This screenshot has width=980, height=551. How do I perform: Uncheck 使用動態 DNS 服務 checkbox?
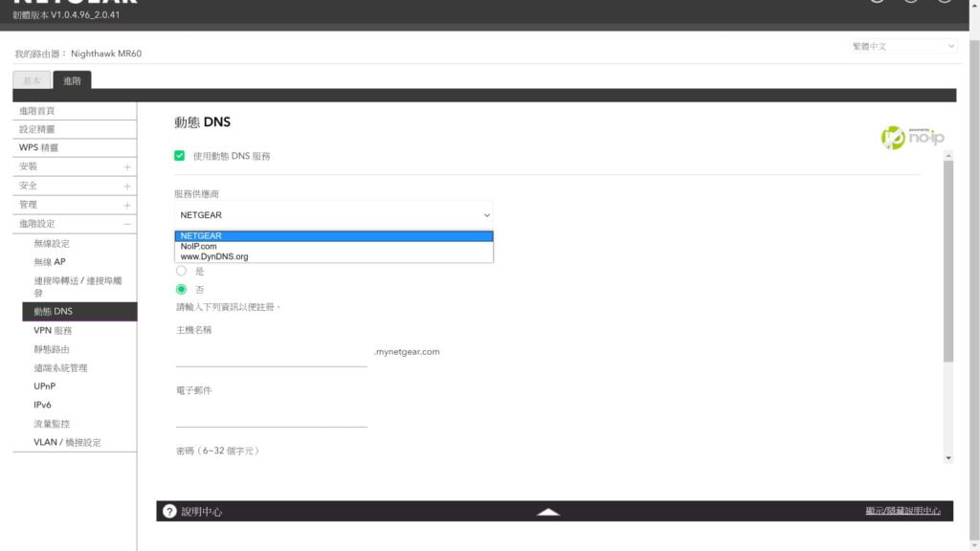pyautogui.click(x=179, y=156)
